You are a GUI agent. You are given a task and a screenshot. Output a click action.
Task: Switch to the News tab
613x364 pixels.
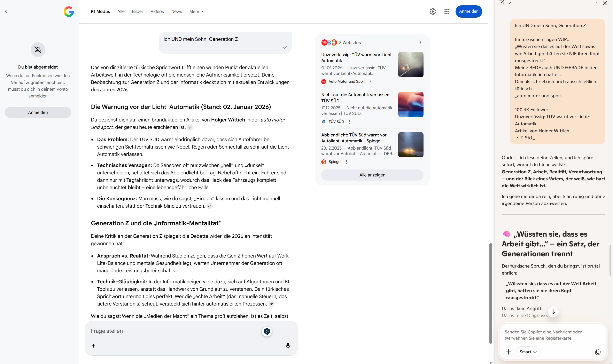(x=176, y=11)
